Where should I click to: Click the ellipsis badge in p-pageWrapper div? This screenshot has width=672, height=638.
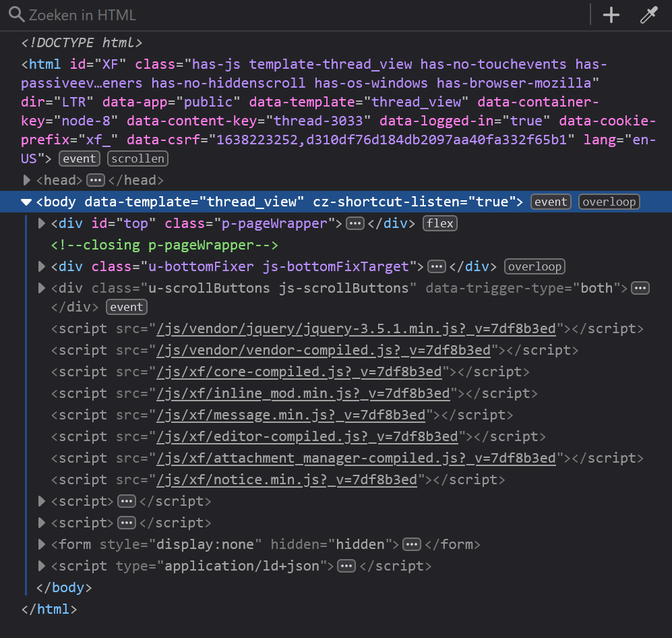[355, 223]
